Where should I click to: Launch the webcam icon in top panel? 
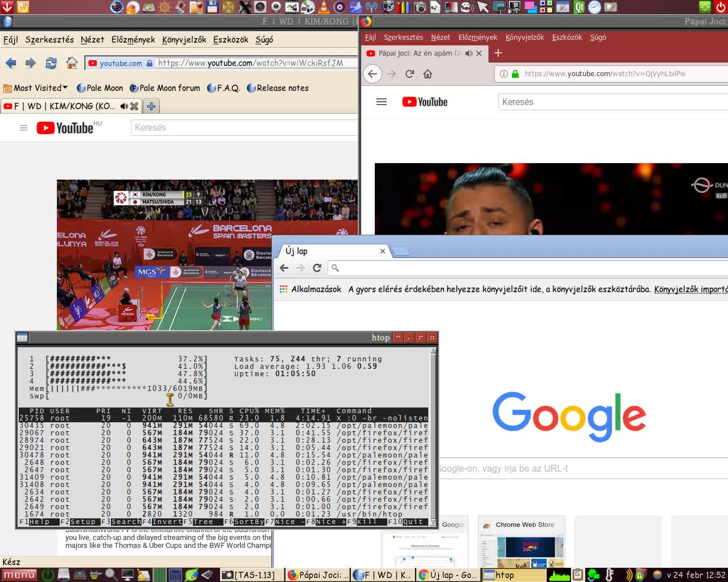[276, 7]
